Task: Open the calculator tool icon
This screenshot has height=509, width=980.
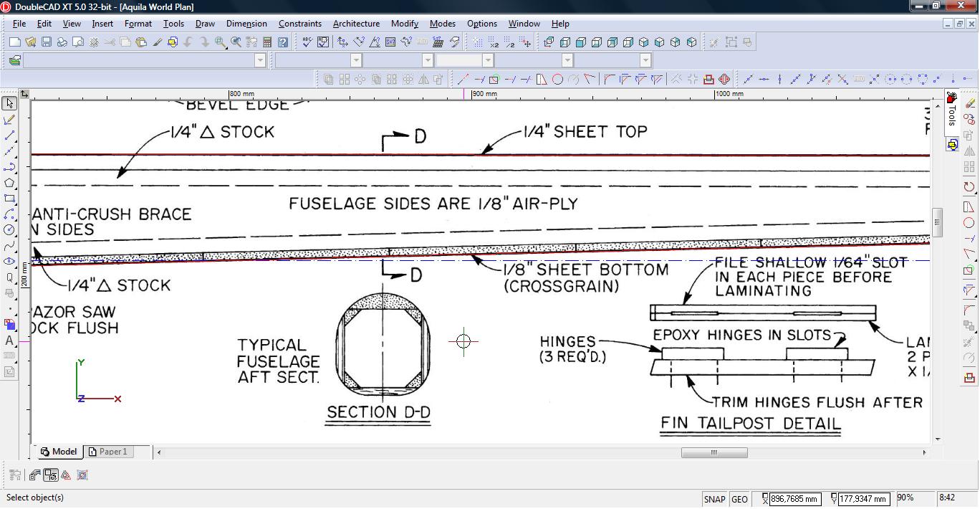Action: coord(267,42)
